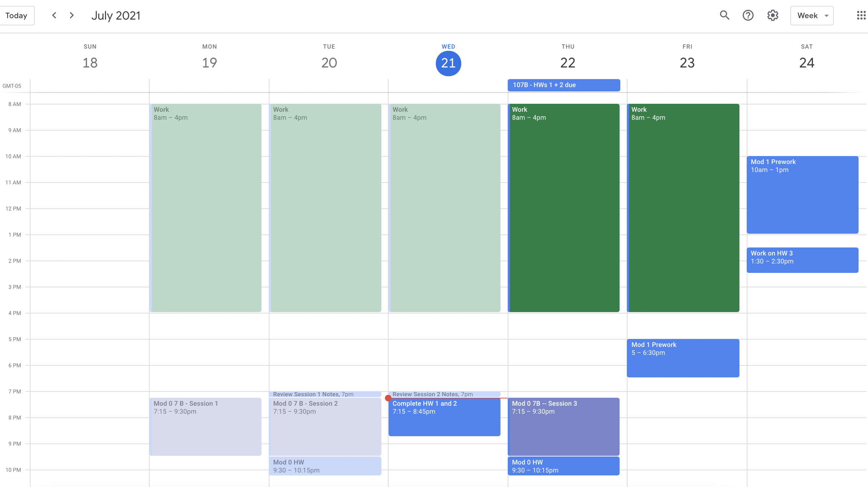868x487 pixels.
Task: Open the Week view dropdown
Action: tap(812, 16)
